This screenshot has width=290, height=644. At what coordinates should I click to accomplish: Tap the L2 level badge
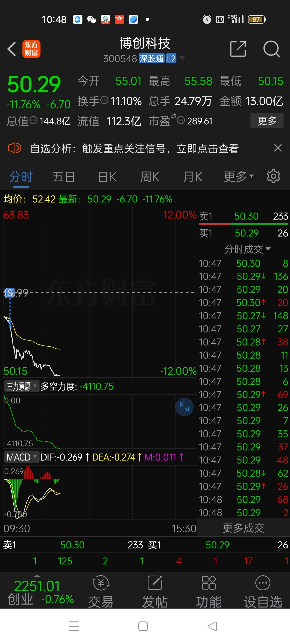click(171, 58)
